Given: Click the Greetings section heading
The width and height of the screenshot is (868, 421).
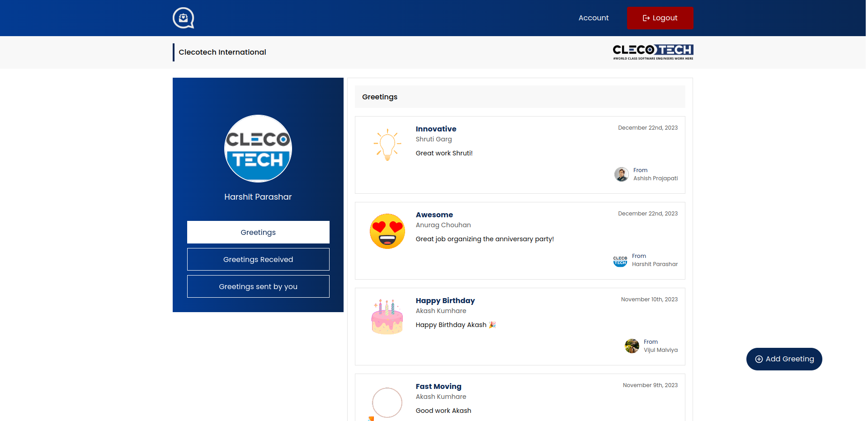Looking at the screenshot, I should tap(380, 97).
